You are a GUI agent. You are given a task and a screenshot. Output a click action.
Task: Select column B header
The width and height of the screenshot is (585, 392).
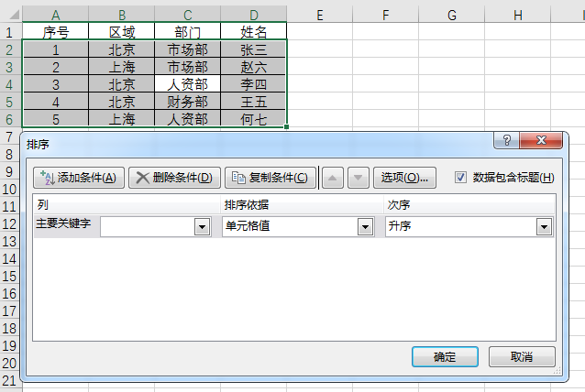pyautogui.click(x=122, y=15)
